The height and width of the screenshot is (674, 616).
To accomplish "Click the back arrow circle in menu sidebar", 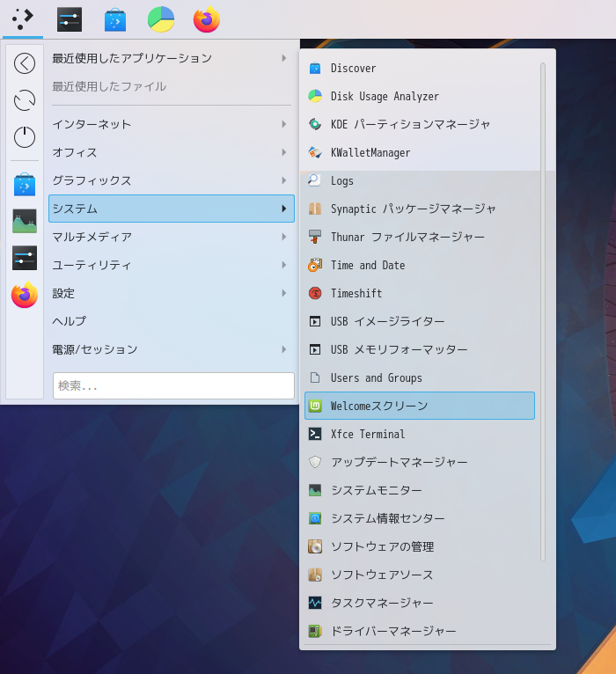I will point(25,63).
